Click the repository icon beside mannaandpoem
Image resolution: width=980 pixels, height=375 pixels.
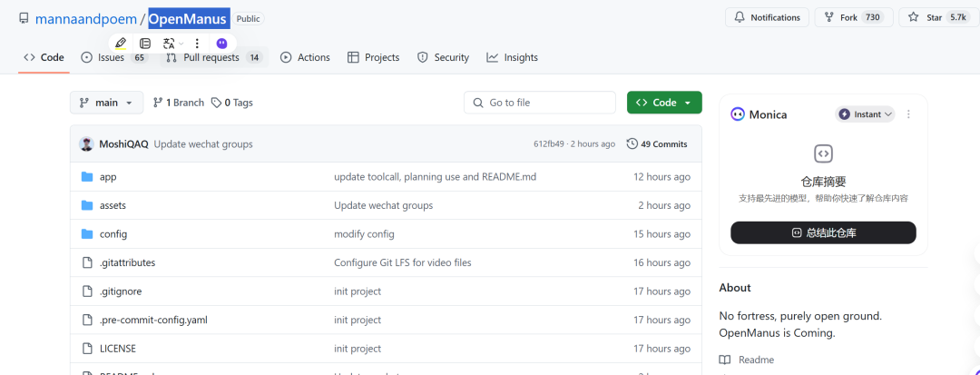[24, 18]
